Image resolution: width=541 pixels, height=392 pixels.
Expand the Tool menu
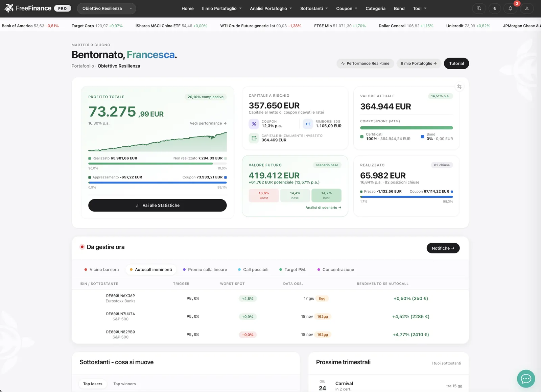(420, 8)
